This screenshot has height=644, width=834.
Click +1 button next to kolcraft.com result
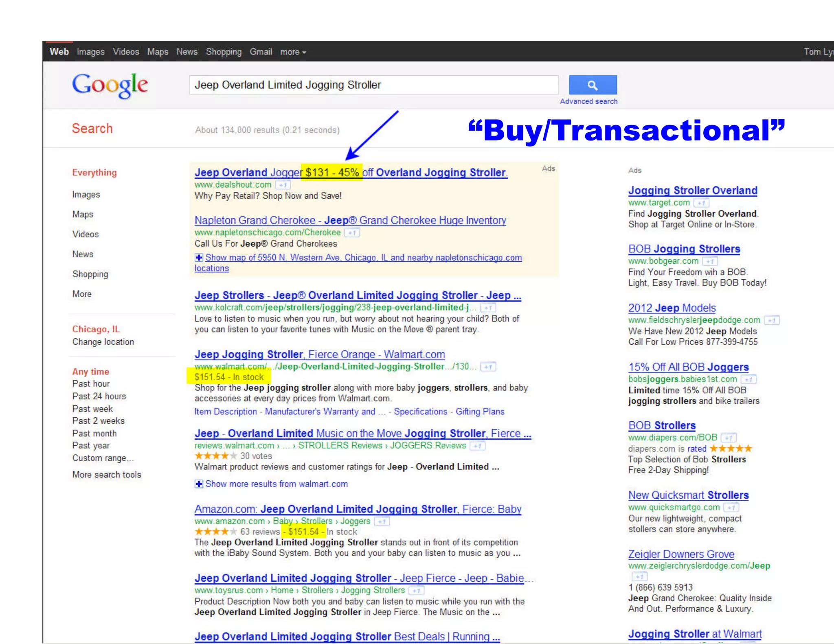tap(488, 308)
